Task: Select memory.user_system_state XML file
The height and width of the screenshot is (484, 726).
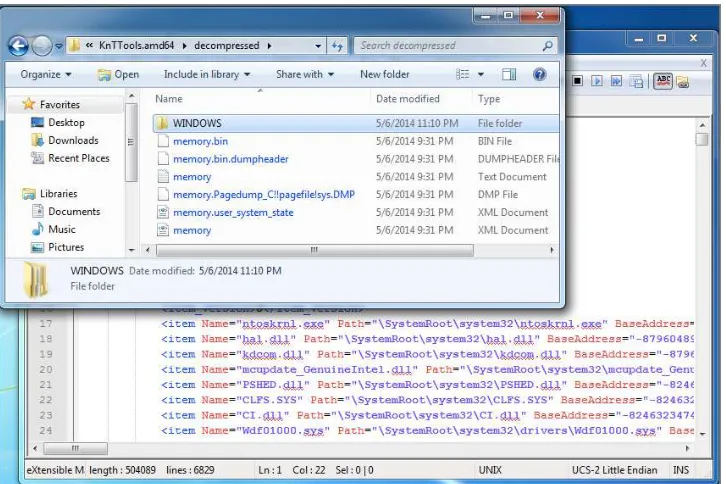Action: [x=233, y=213]
